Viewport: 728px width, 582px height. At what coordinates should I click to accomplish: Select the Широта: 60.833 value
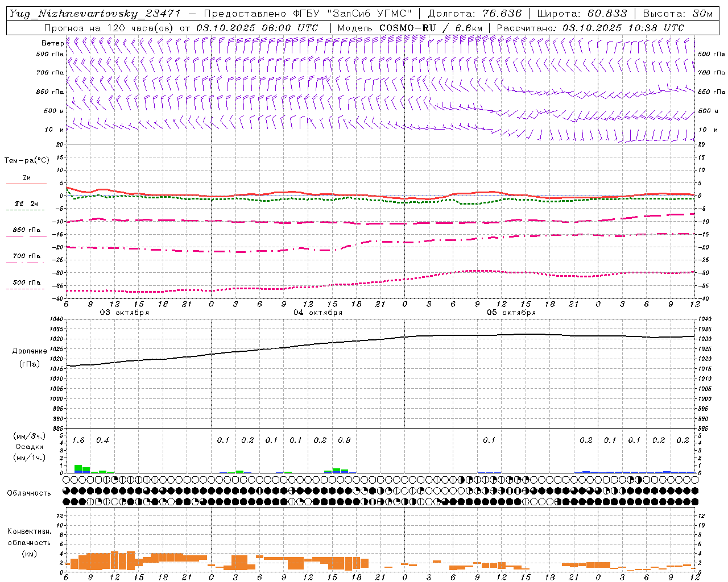582,14
